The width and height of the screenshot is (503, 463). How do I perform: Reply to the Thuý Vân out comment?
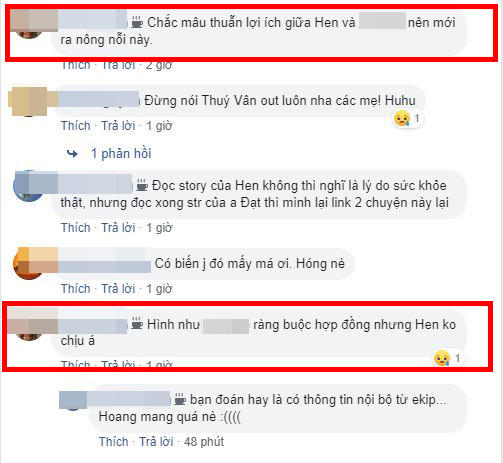click(x=118, y=126)
